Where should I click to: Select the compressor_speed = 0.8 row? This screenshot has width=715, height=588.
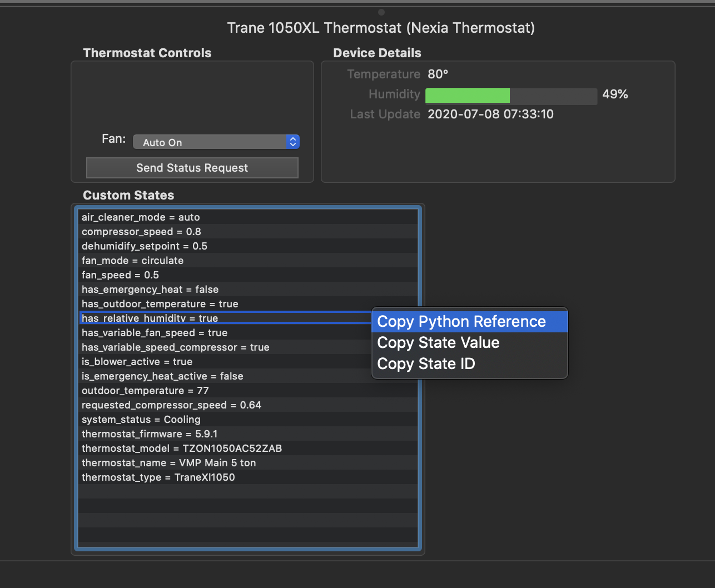248,232
